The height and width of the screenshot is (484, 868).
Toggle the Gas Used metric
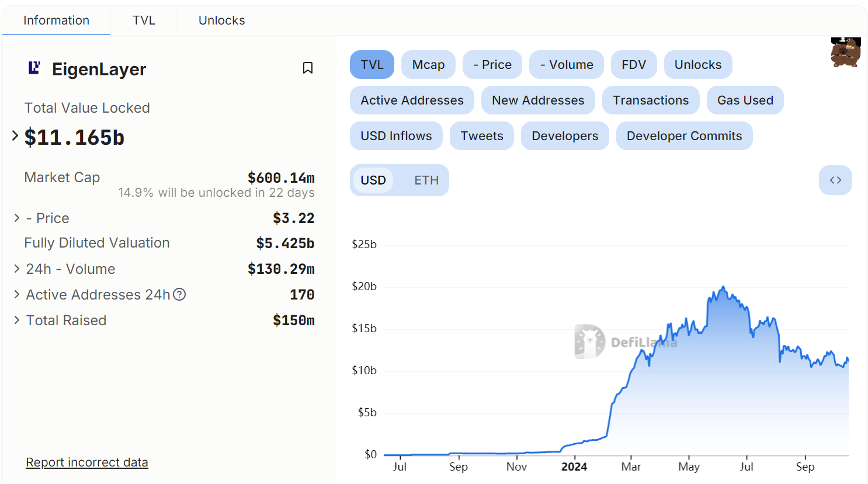(745, 100)
